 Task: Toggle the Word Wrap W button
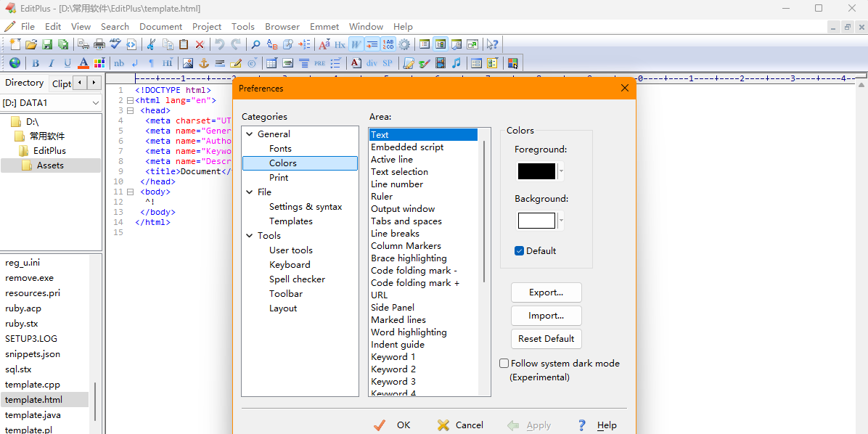click(356, 44)
